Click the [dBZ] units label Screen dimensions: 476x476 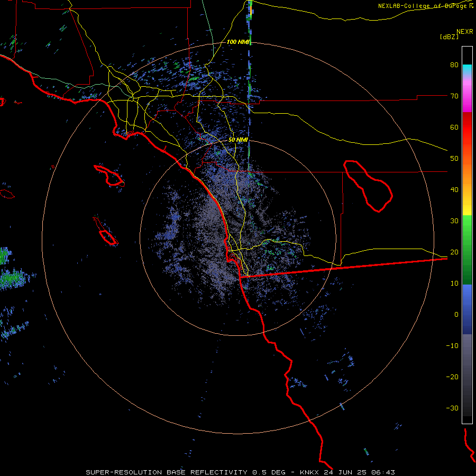tap(449, 36)
